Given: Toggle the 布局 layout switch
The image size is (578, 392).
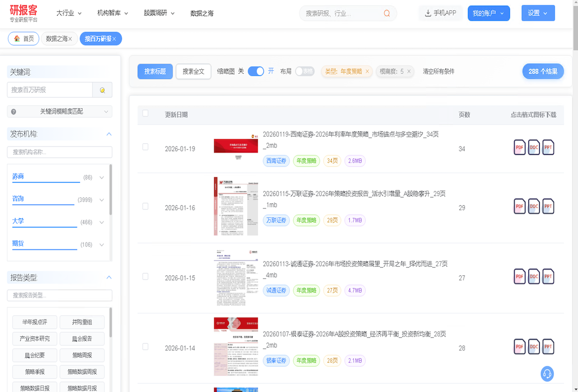Looking at the screenshot, I should click(x=304, y=71).
